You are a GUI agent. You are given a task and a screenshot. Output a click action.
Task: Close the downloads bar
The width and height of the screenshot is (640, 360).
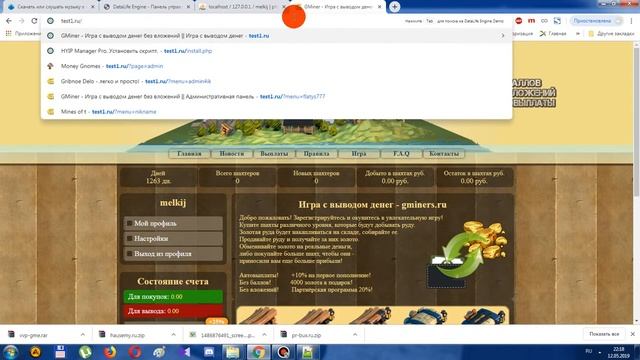632,334
